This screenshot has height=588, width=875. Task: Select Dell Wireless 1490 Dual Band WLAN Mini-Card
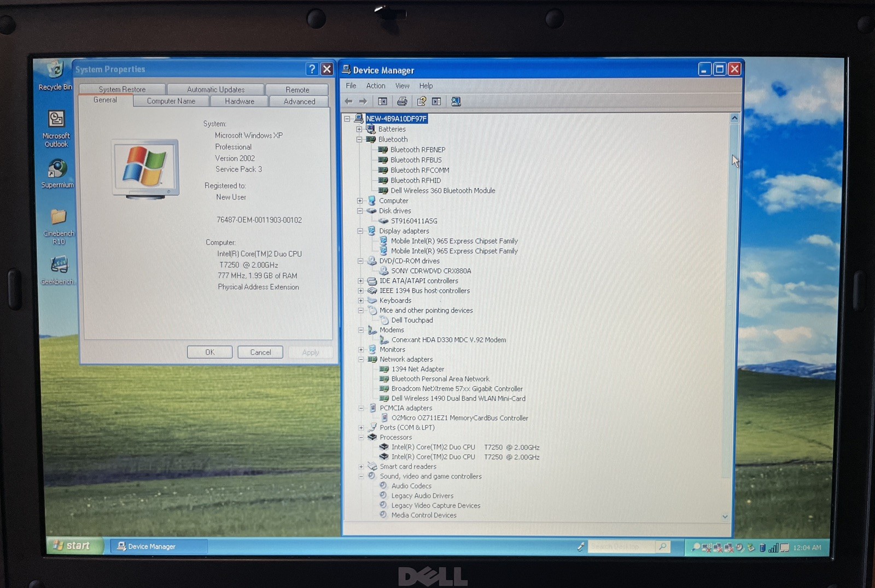click(x=458, y=399)
